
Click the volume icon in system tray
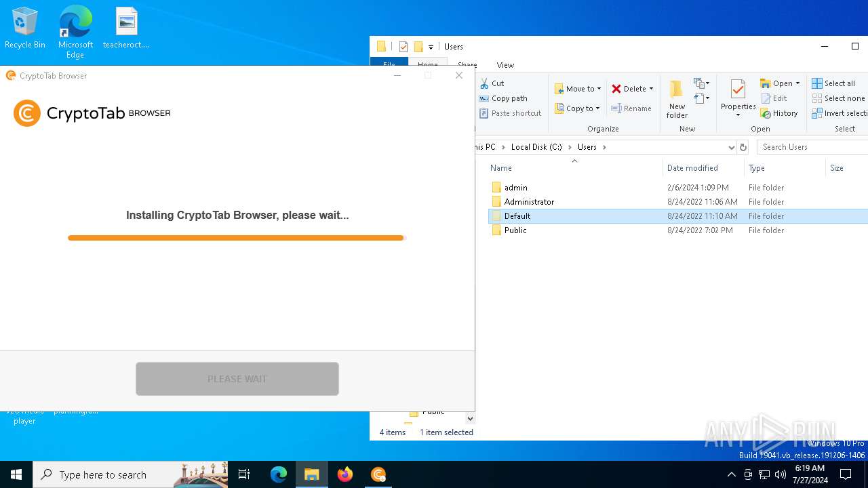click(781, 474)
